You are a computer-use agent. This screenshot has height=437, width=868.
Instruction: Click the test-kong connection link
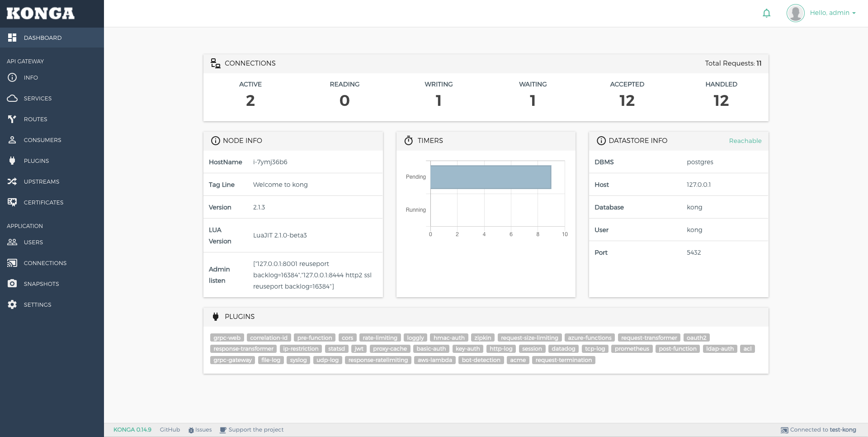[843, 430]
